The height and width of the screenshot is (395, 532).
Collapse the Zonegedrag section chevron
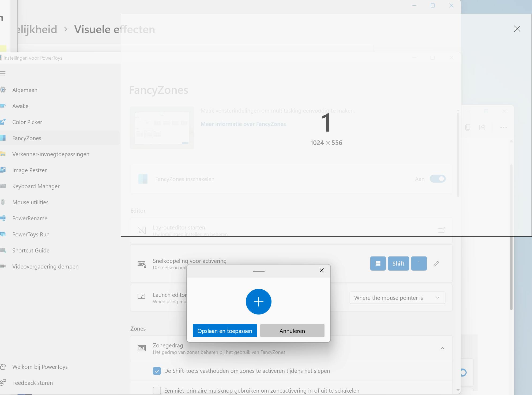443,348
